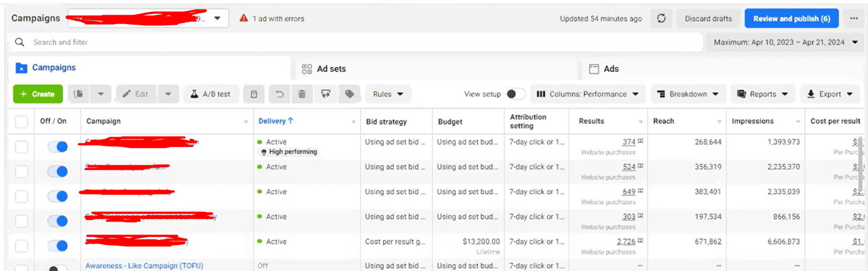This screenshot has width=868, height=271.
Task: Click the undo arrow icon
Action: click(279, 94)
